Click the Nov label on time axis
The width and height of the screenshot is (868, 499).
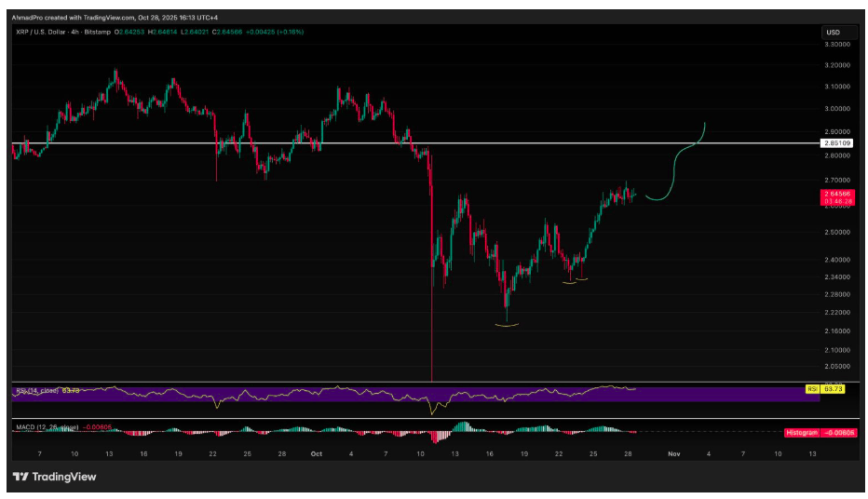(x=673, y=453)
